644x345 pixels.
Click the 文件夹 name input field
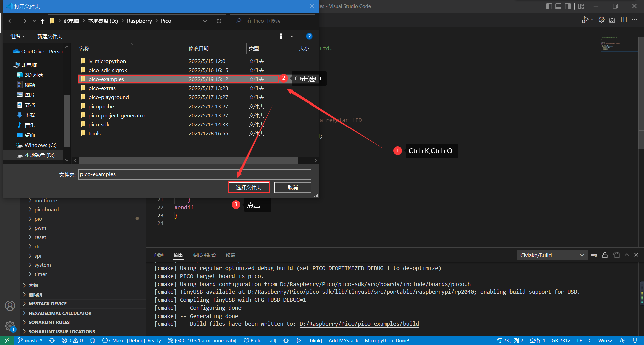[x=195, y=174]
